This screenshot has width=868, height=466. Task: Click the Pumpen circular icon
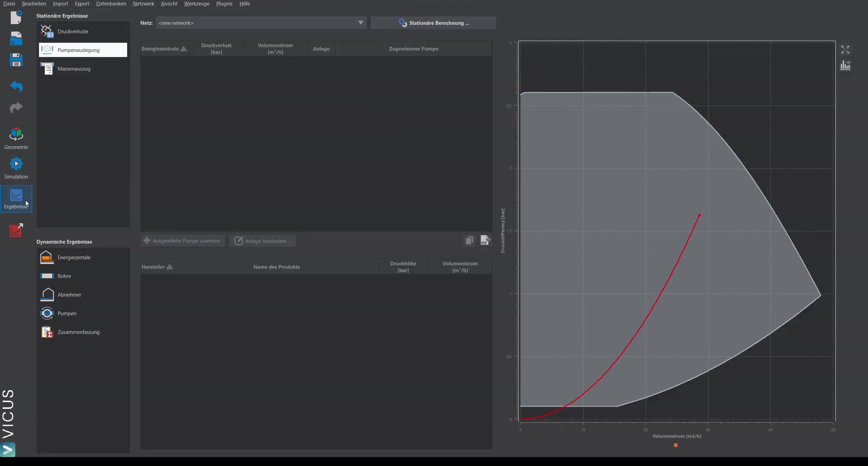coord(47,313)
